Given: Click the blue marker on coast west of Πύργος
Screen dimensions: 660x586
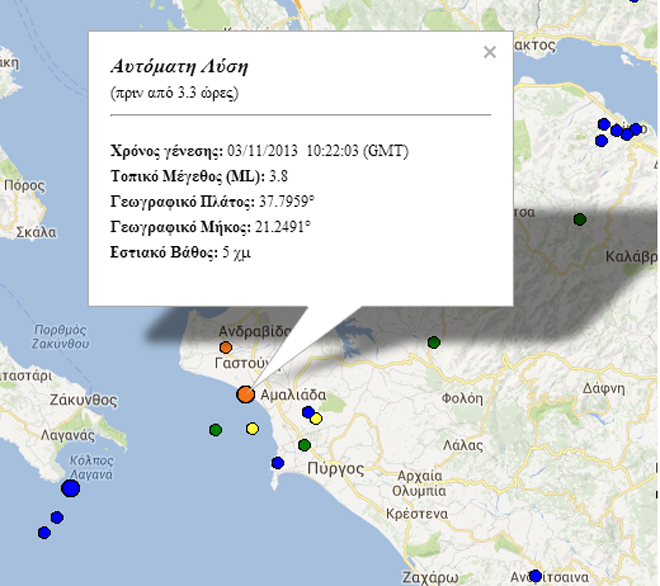Looking at the screenshot, I should click(x=277, y=462).
